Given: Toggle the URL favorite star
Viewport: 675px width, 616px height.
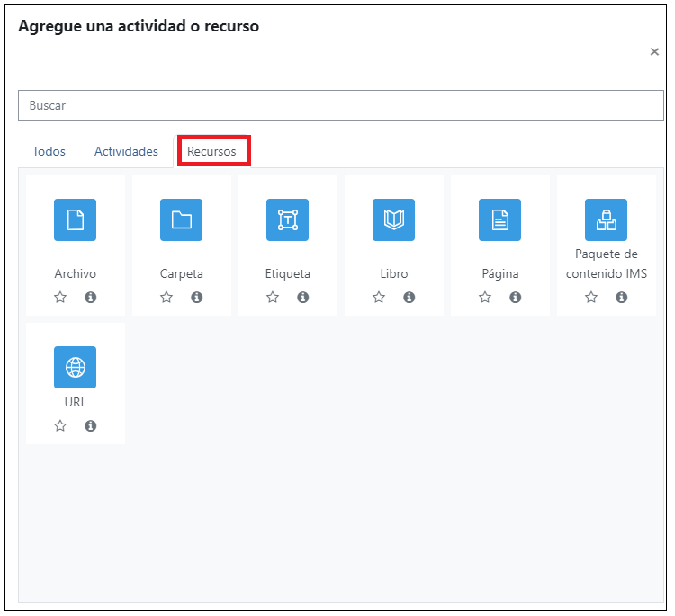Looking at the screenshot, I should [x=60, y=426].
